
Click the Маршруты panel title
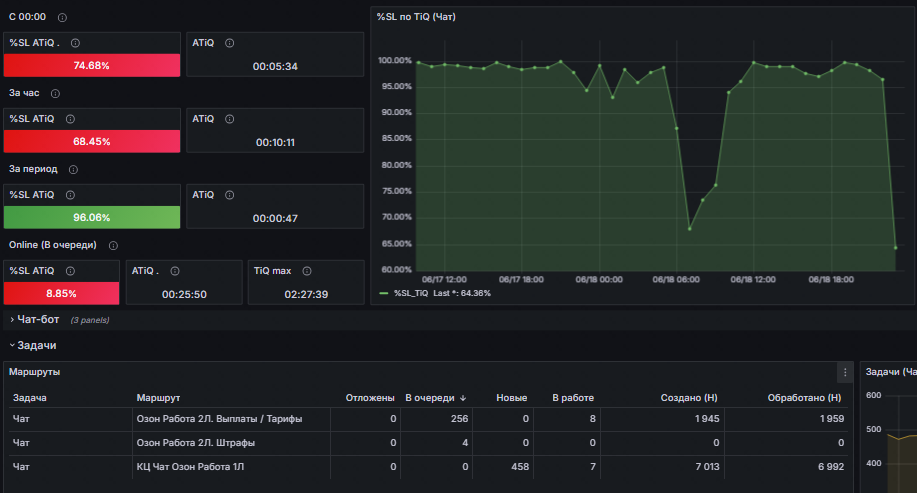[x=35, y=372]
